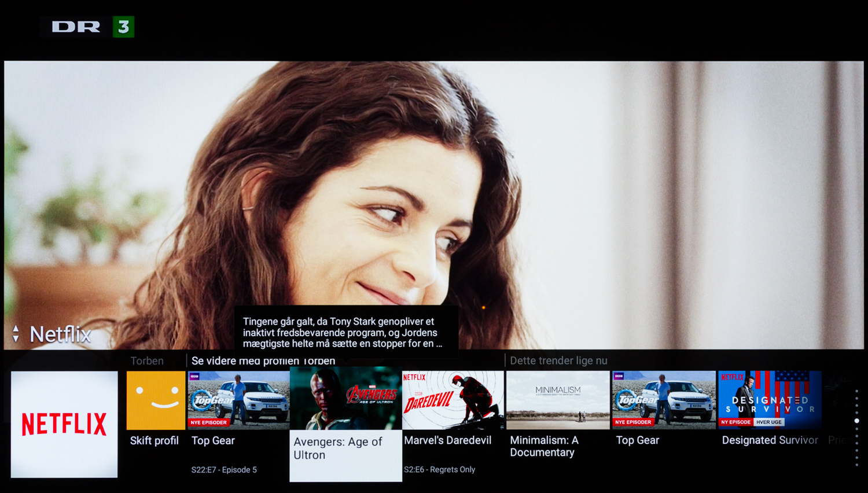Open the Avengers: Age of Ultron thumbnail

click(x=345, y=398)
